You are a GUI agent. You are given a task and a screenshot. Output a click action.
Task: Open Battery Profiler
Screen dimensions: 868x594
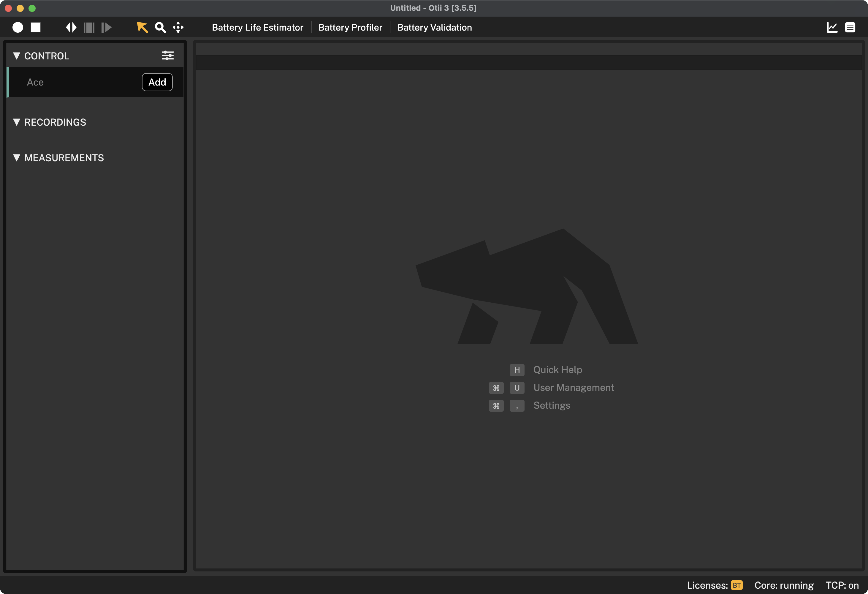click(350, 27)
